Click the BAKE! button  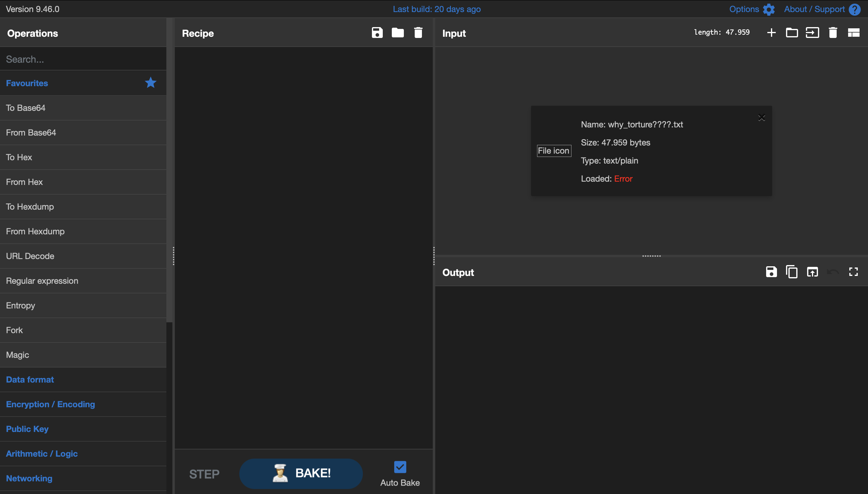[x=301, y=473]
